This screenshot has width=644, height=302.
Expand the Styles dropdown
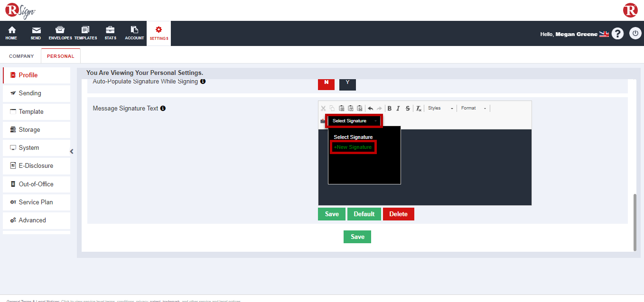coord(440,109)
